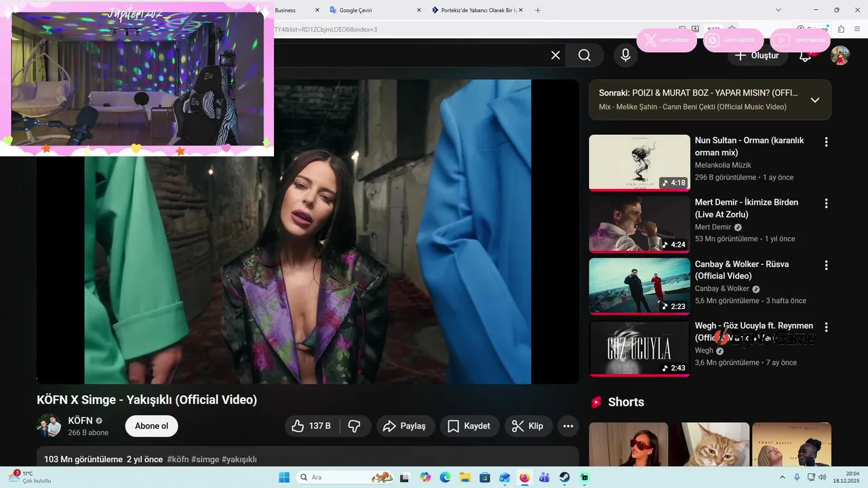Image resolution: width=868 pixels, height=488 pixels.
Task: Play Mert Demir Live At Zorlu thumbnail
Action: coord(639,224)
